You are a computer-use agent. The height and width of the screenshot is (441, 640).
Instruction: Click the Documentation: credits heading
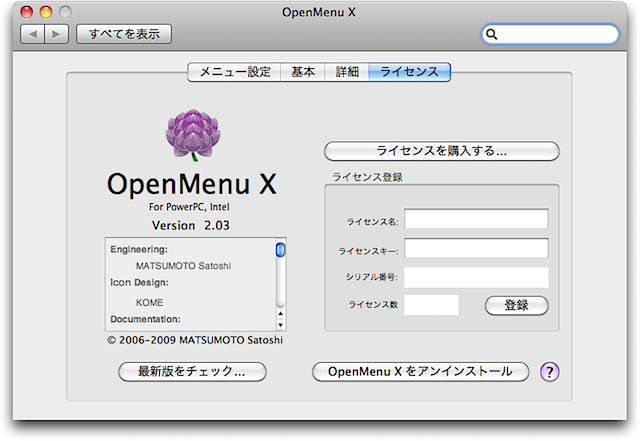[145, 319]
